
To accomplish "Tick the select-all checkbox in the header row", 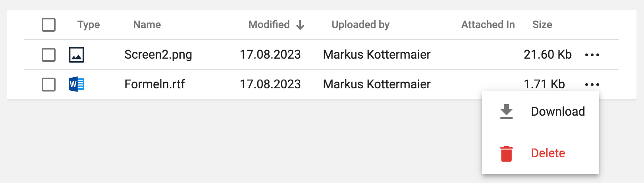I will (x=48, y=25).
